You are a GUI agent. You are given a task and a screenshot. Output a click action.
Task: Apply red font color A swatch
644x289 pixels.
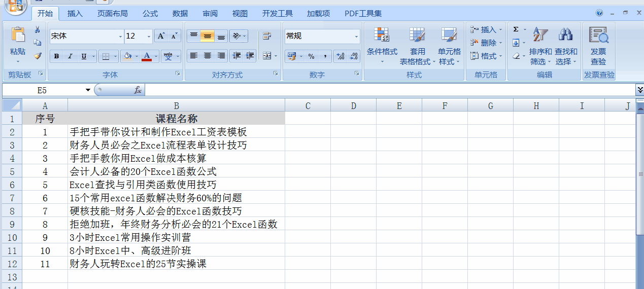coord(147,56)
